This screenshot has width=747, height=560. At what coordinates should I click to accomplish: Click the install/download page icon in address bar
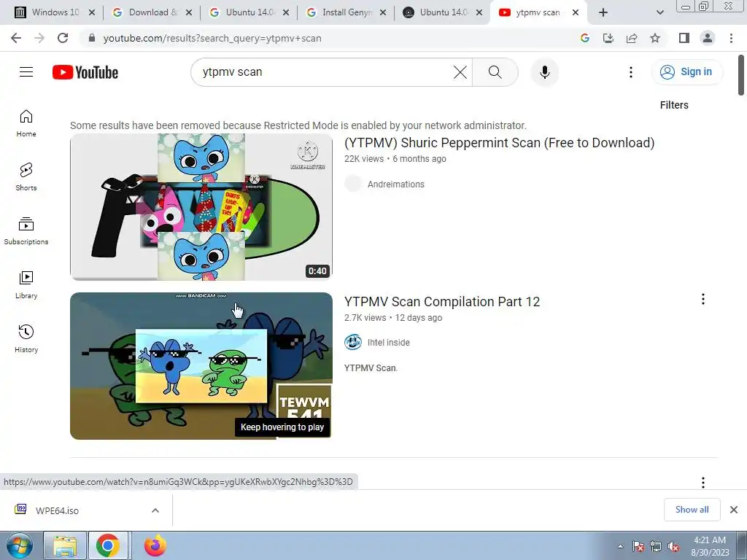pyautogui.click(x=608, y=38)
